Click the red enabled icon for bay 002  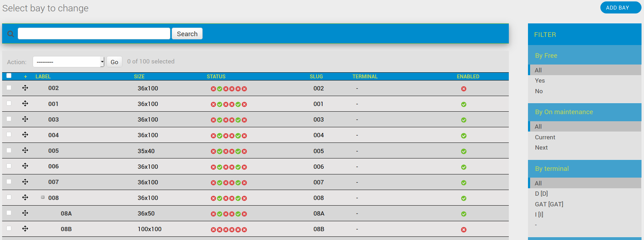click(463, 89)
